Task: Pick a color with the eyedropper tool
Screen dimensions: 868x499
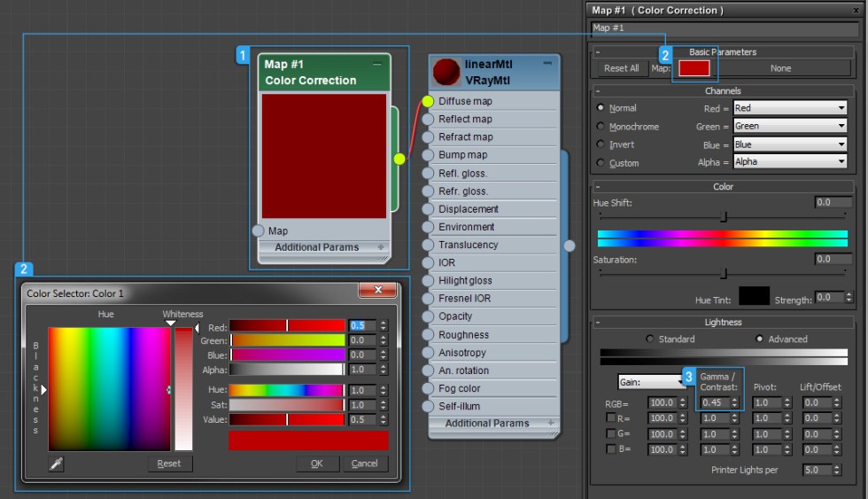Action: pos(56,464)
